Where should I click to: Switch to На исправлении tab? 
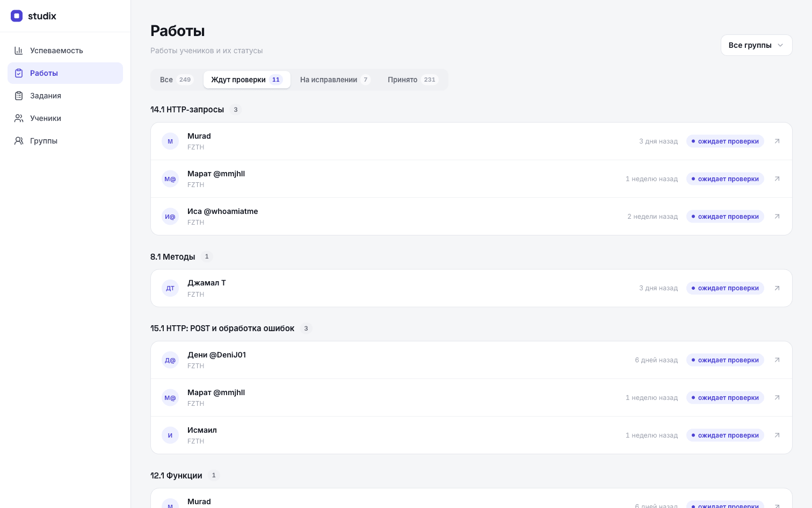pyautogui.click(x=335, y=80)
